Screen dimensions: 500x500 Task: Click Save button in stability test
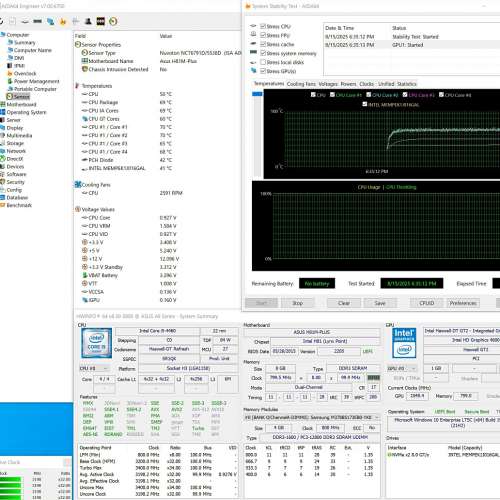[x=380, y=303]
